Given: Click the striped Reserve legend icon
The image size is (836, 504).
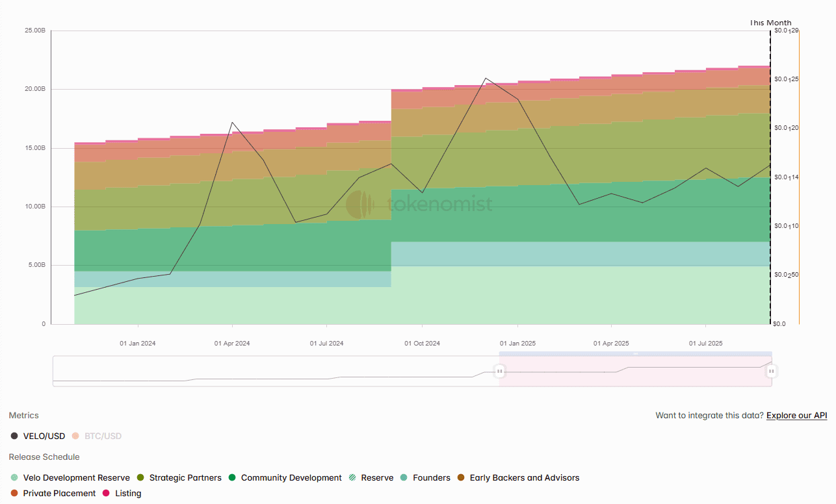Looking at the screenshot, I should point(352,477).
